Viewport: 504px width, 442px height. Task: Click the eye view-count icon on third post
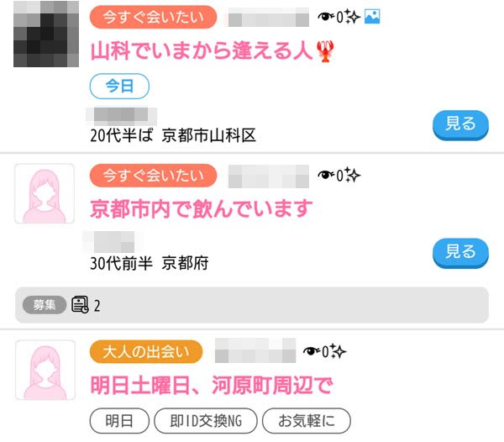[312, 351]
